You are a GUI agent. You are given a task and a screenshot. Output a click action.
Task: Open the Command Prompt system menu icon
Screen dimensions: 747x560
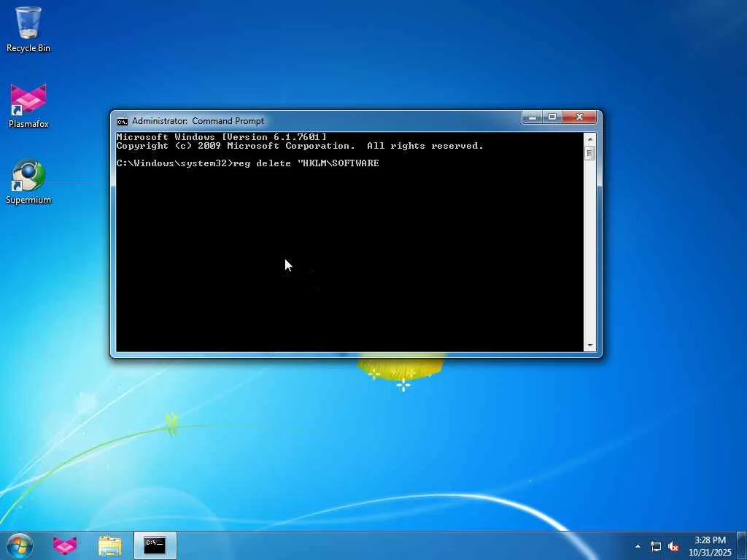pyautogui.click(x=123, y=122)
